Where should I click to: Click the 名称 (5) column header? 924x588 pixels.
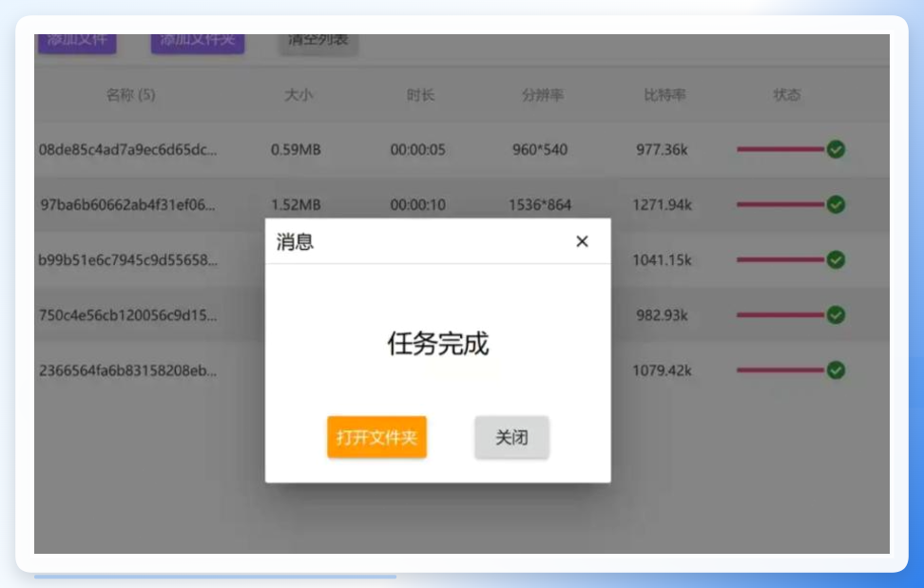(x=130, y=95)
